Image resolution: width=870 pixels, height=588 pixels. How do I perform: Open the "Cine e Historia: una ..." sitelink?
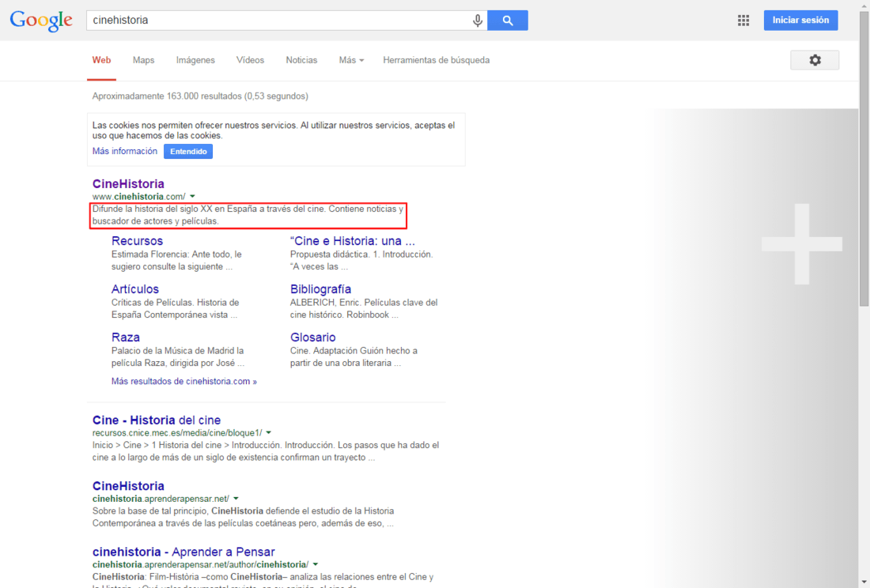point(352,240)
